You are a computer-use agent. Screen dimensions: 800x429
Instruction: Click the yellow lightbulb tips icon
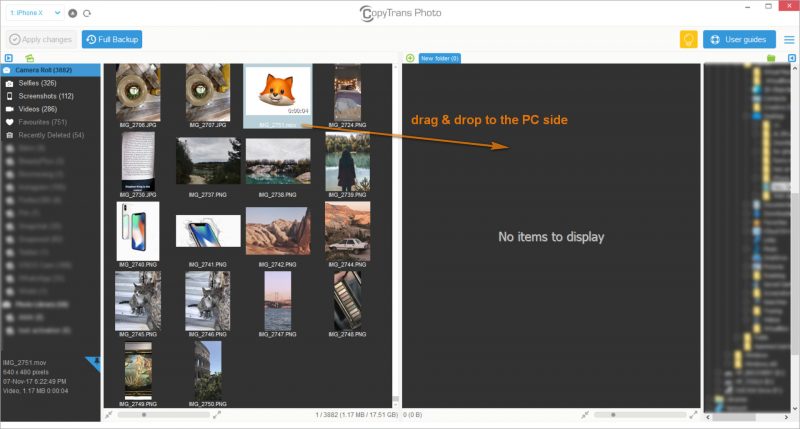(688, 39)
